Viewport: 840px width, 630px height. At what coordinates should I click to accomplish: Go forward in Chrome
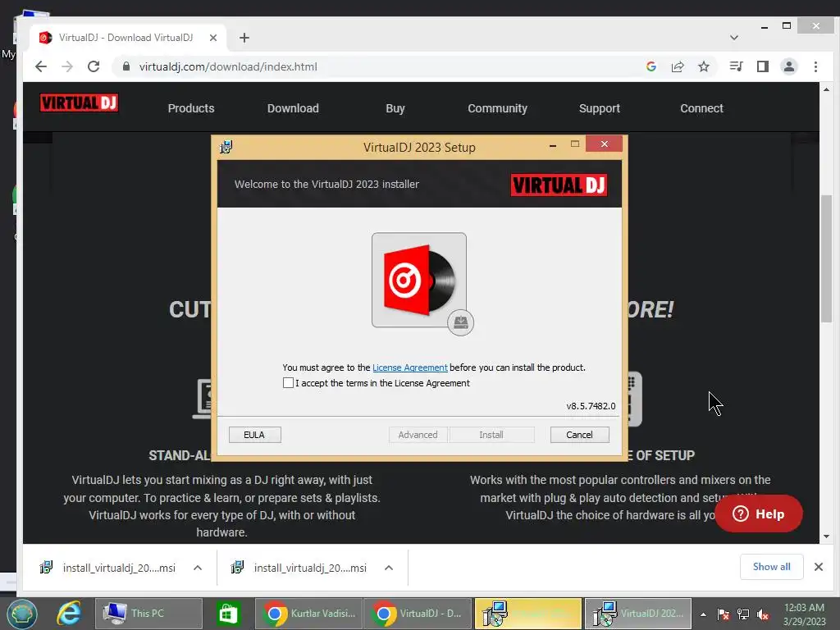[x=67, y=66]
